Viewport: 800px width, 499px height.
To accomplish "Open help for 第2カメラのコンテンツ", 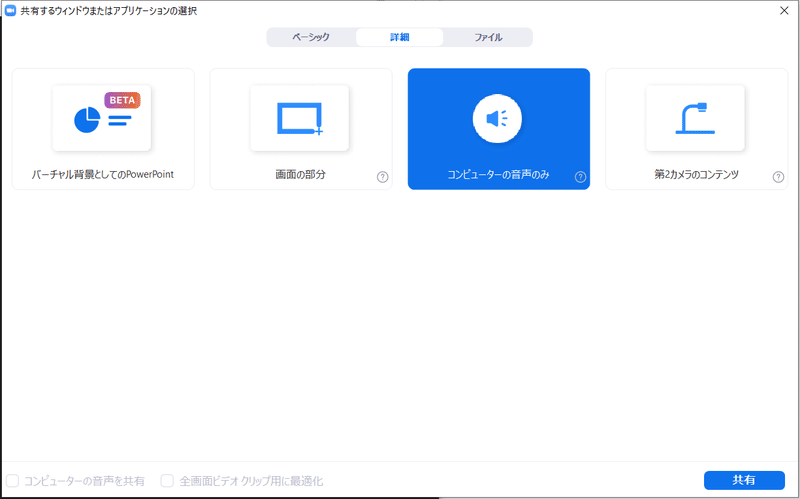I will coord(778,177).
